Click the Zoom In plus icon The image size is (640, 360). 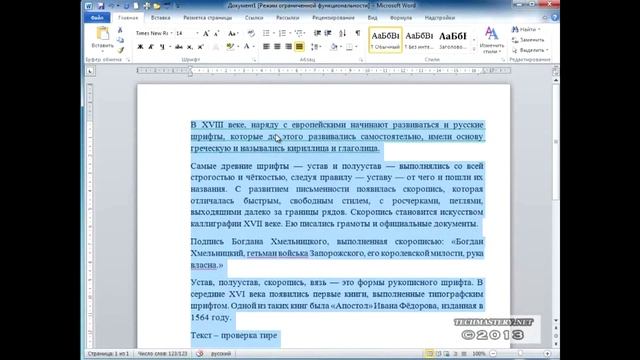547,353
